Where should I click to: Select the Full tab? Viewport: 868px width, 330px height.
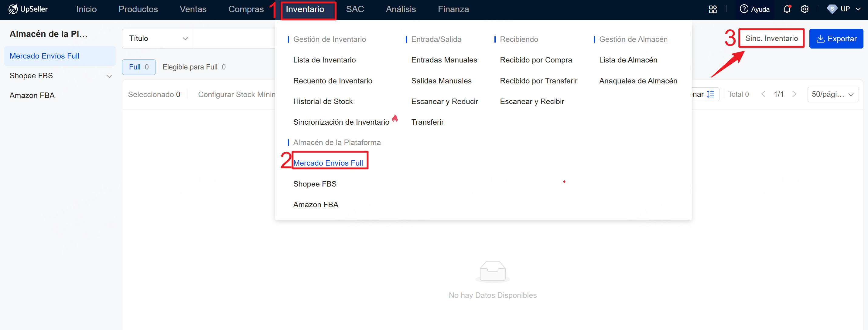[x=139, y=67]
